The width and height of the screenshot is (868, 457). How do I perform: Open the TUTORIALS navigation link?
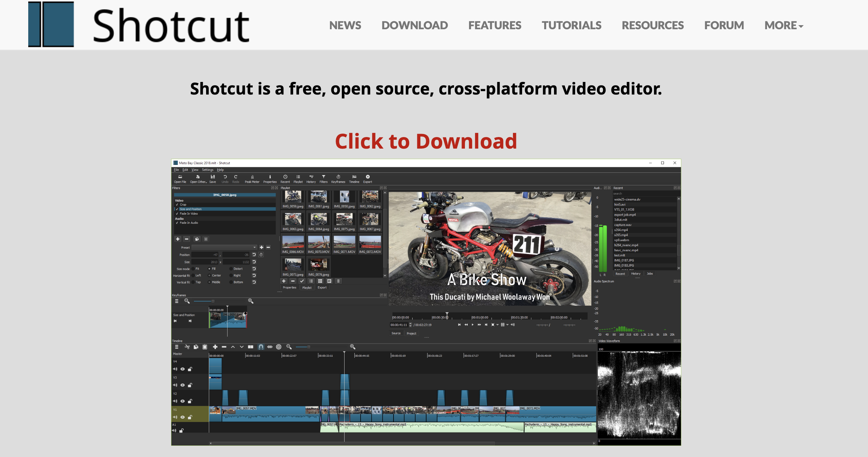(571, 26)
